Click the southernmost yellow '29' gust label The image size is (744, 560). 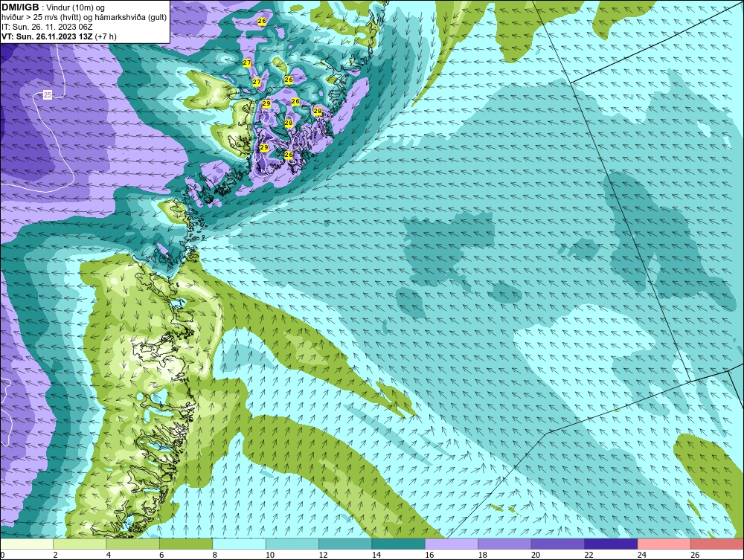(x=264, y=147)
